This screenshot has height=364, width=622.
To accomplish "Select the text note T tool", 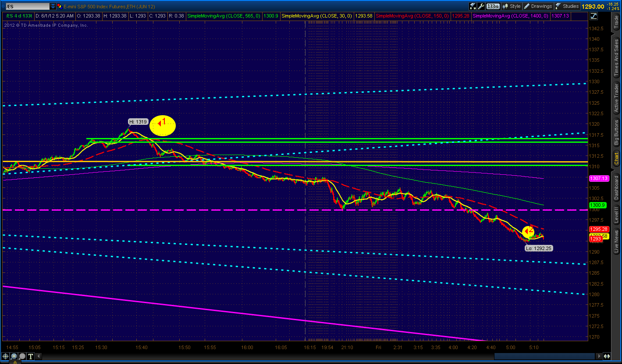I will [x=30, y=356].
